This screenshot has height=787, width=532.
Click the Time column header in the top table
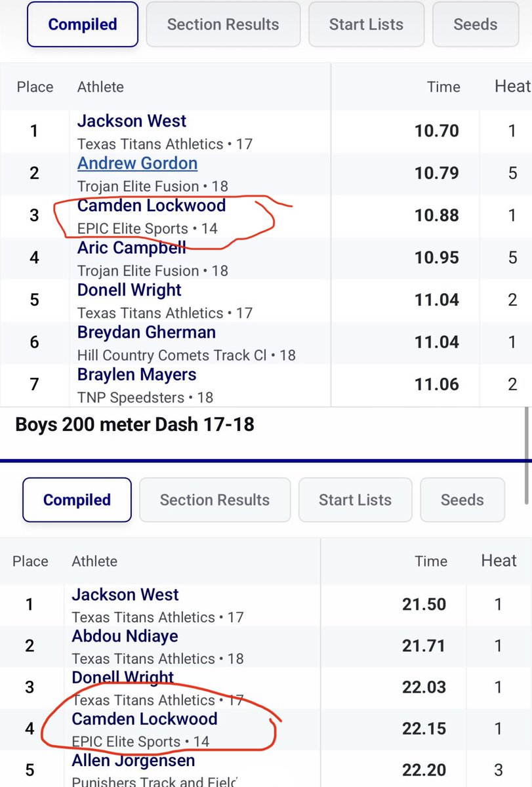(x=443, y=87)
